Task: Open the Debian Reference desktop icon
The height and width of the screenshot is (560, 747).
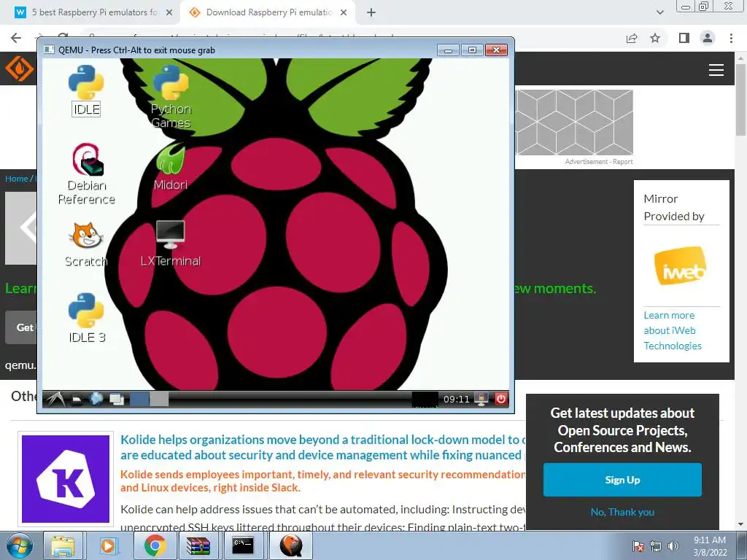Action: tap(86, 174)
